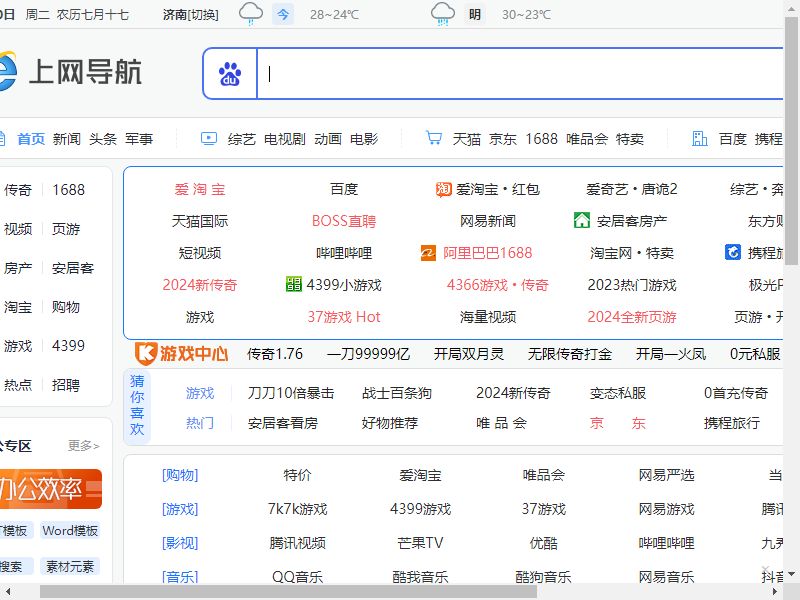The image size is (800, 600).
Task: Open the 电视剧 nav item
Action: tap(285, 139)
